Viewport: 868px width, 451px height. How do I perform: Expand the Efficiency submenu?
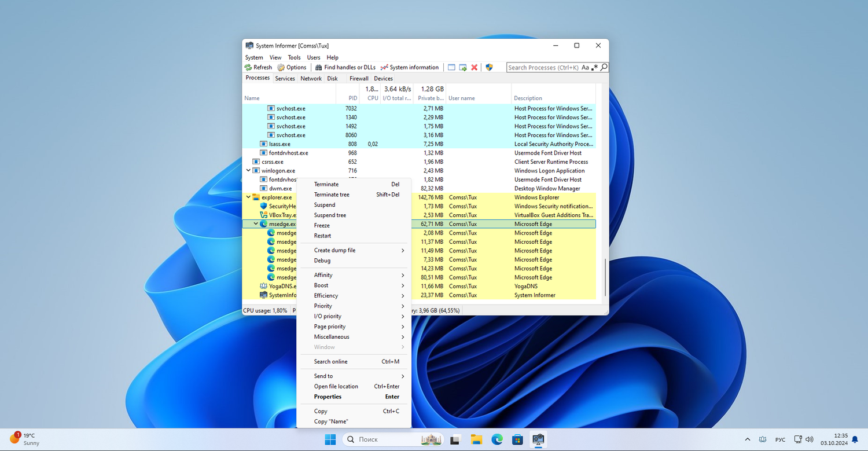[x=354, y=296]
